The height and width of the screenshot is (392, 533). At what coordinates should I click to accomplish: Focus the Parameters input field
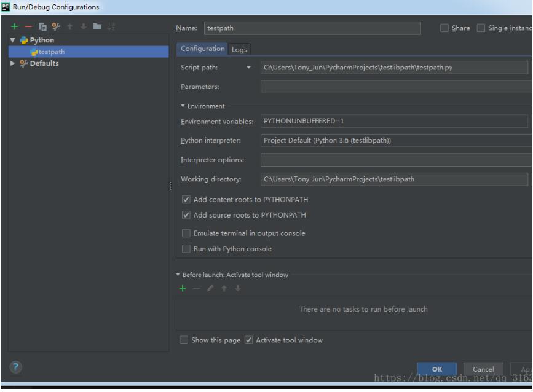(x=396, y=87)
